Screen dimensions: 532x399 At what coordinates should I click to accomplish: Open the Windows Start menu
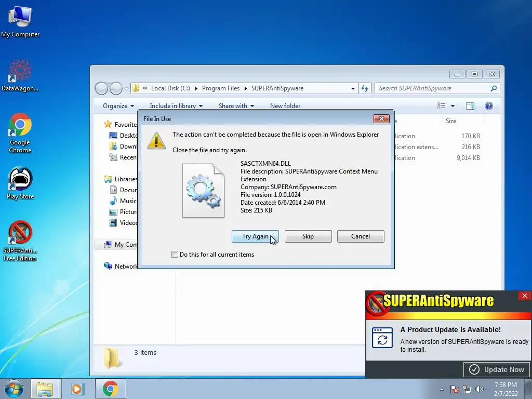14,389
